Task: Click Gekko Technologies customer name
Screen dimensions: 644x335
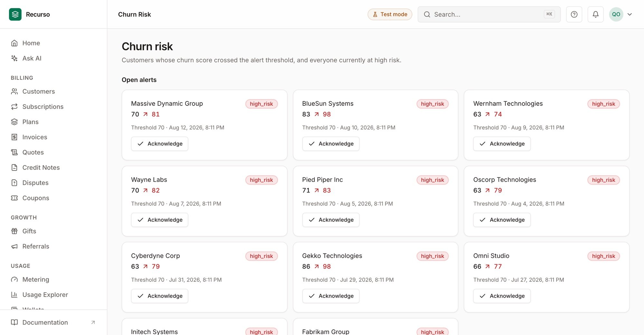Action: (332, 256)
